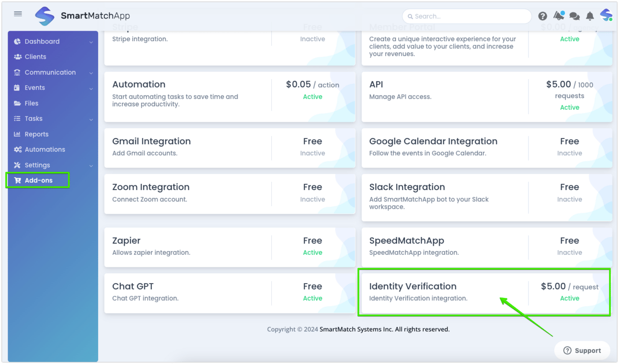Click "Allows zapier integration." description
Viewport: 619px width, 364px height.
point(151,252)
